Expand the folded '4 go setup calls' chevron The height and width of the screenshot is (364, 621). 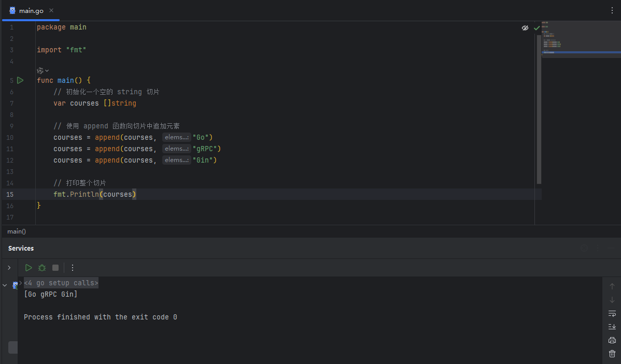point(21,283)
